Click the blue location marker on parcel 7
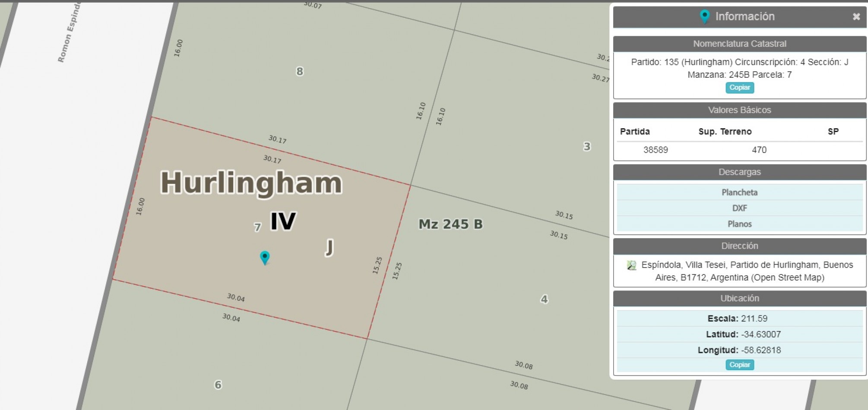This screenshot has width=868, height=410. 265,257
